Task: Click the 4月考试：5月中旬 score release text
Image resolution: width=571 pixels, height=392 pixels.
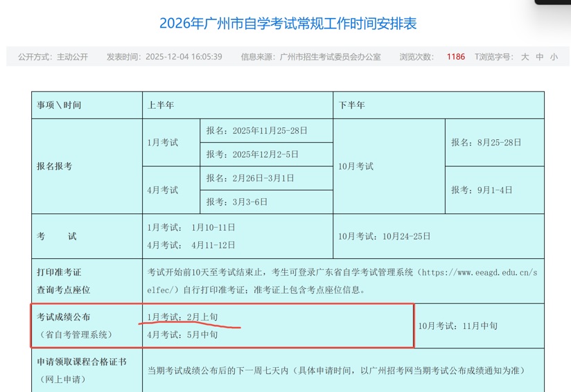Action: click(x=183, y=335)
